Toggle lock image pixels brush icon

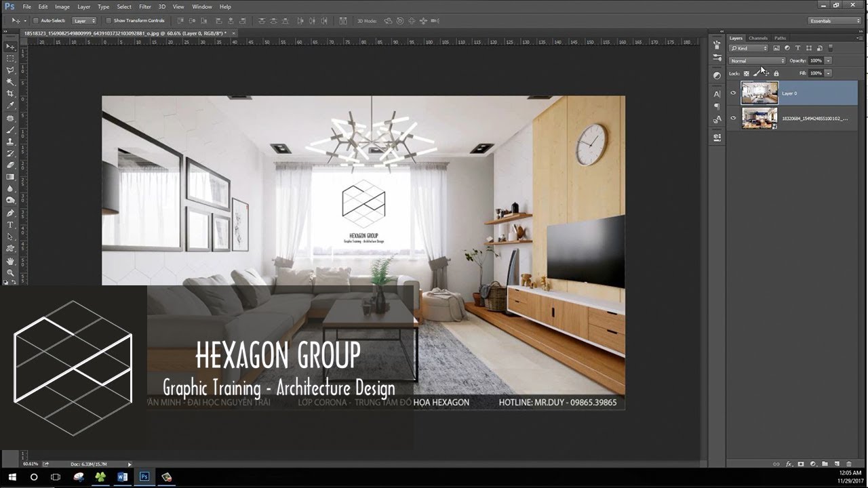point(757,73)
